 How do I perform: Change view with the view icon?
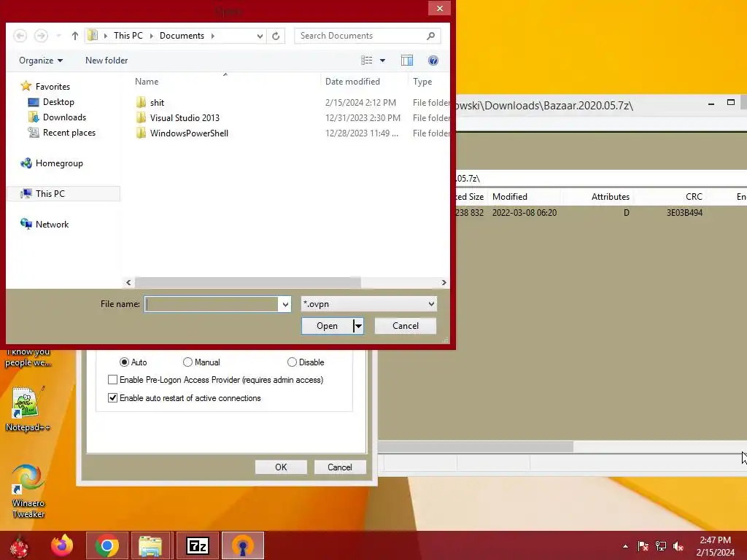[x=366, y=61]
